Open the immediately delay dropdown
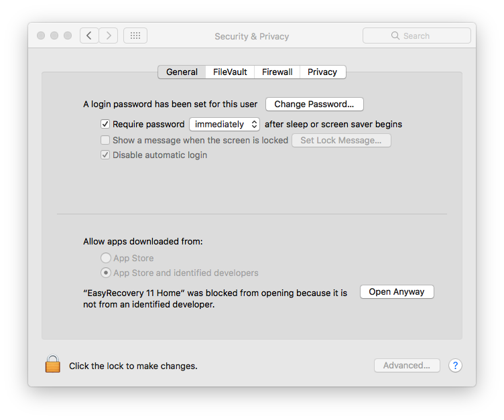 tap(225, 124)
